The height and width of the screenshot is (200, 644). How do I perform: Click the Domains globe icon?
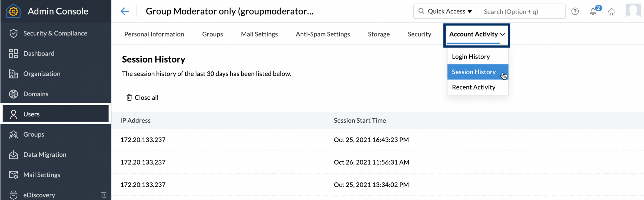tap(14, 94)
